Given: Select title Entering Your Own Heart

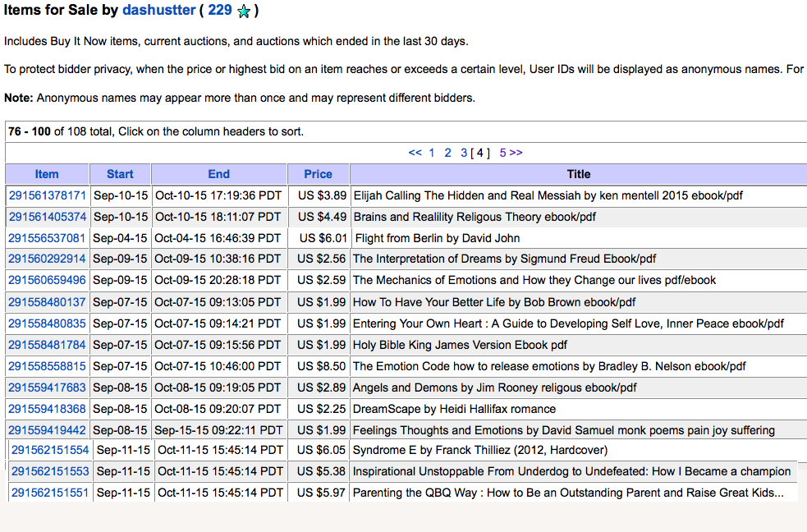Looking at the screenshot, I should tap(568, 323).
